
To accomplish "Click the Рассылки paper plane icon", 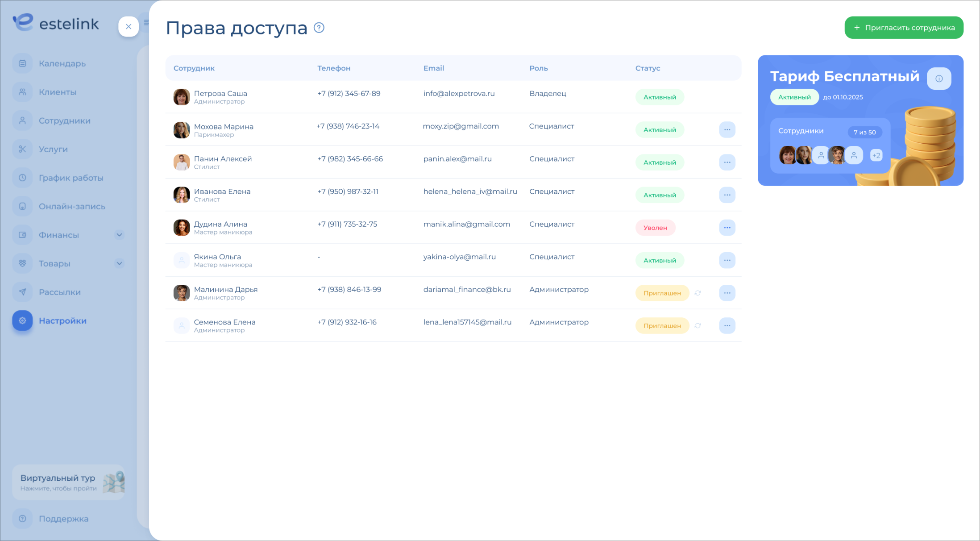I will (22, 292).
